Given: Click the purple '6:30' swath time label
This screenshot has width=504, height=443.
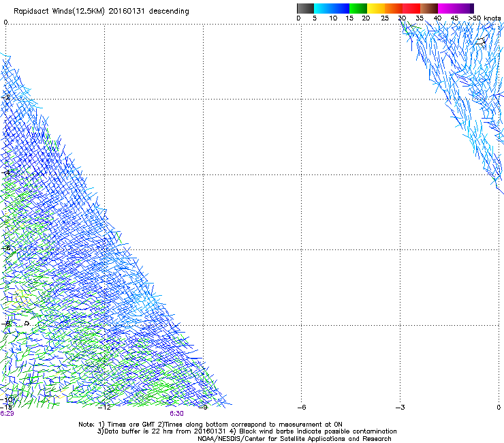Looking at the screenshot, I should click(x=177, y=414).
